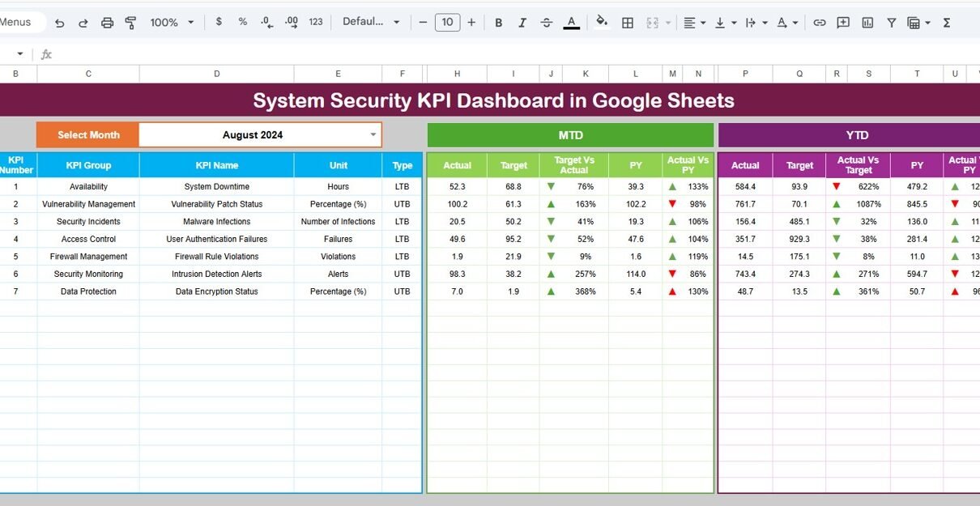
Task: Open the Borders tool
Action: [628, 23]
